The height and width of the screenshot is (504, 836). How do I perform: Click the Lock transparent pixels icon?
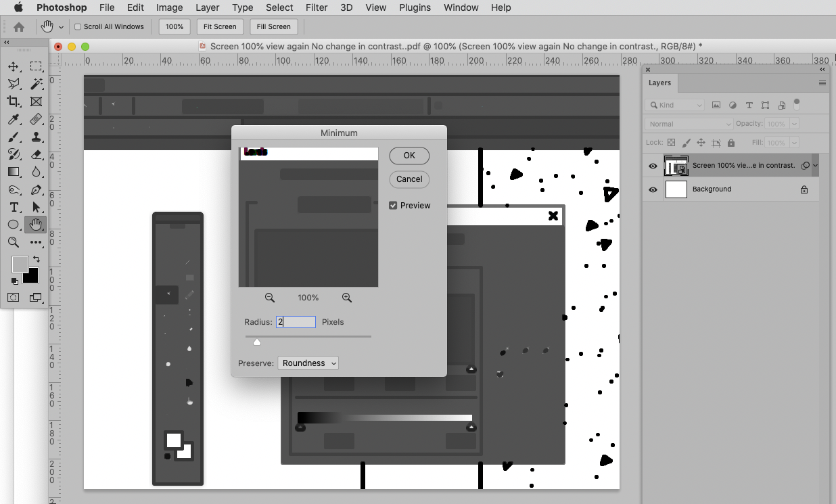[671, 143]
